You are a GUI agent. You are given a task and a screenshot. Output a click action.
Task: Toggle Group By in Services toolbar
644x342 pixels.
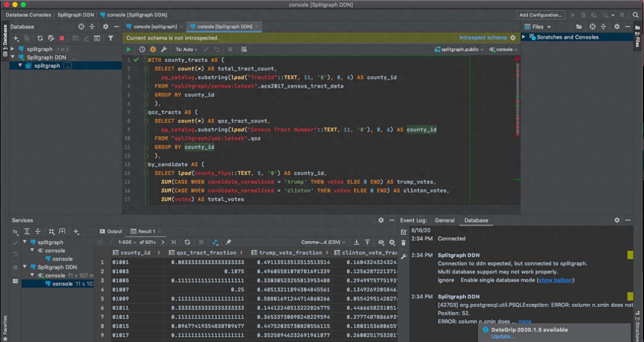point(52,231)
